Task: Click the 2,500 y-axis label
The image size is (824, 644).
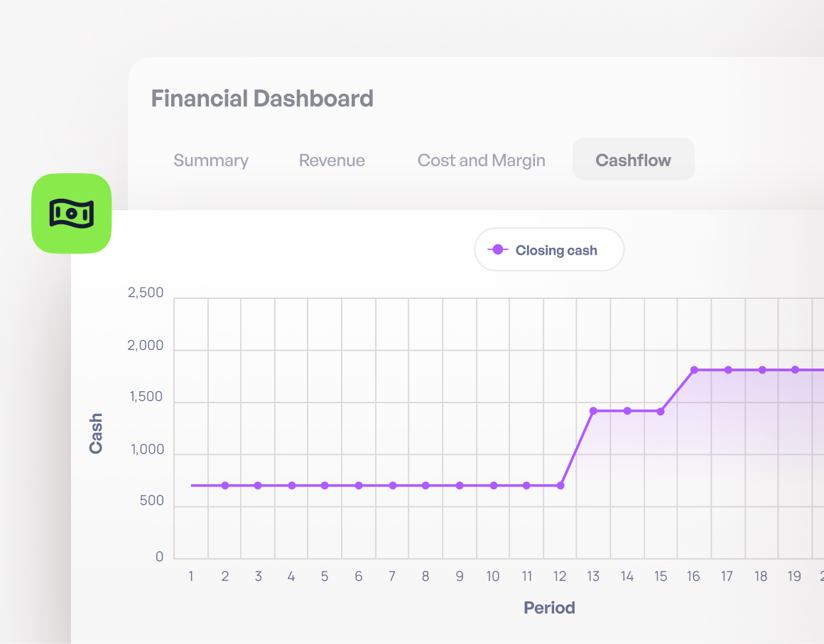Action: coord(146,293)
